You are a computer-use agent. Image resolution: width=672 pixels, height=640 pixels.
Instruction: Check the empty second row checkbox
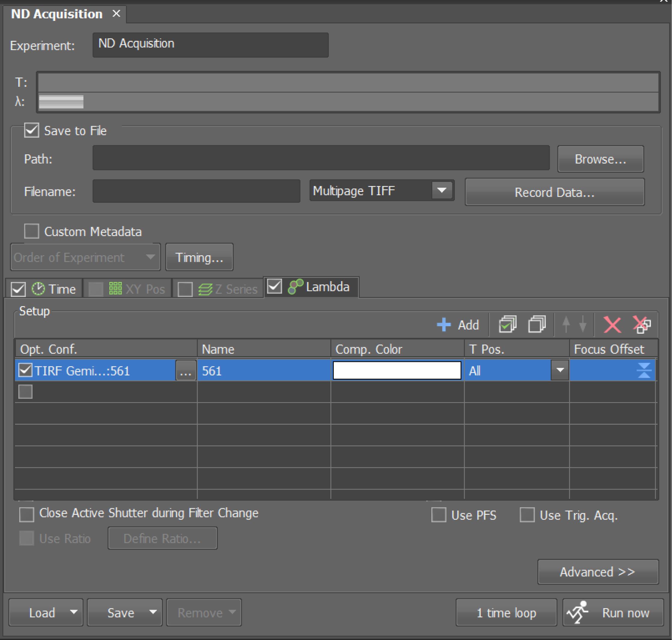pos(25,392)
